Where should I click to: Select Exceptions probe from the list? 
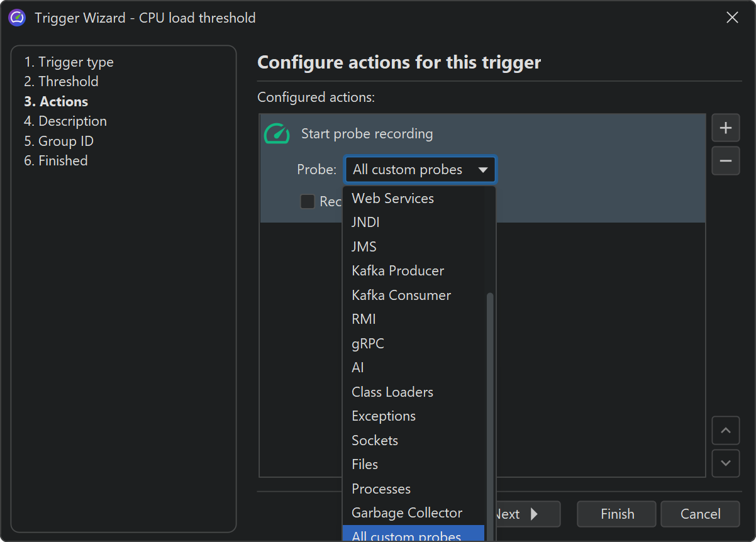pyautogui.click(x=383, y=416)
